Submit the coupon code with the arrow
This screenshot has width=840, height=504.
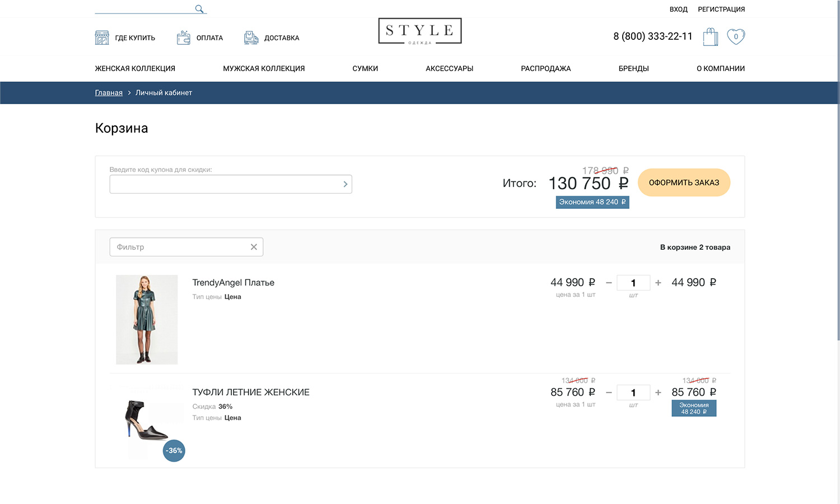pos(345,184)
